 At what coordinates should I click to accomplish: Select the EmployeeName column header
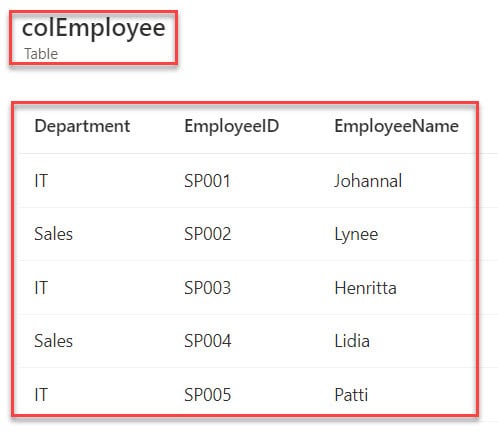[x=397, y=126]
